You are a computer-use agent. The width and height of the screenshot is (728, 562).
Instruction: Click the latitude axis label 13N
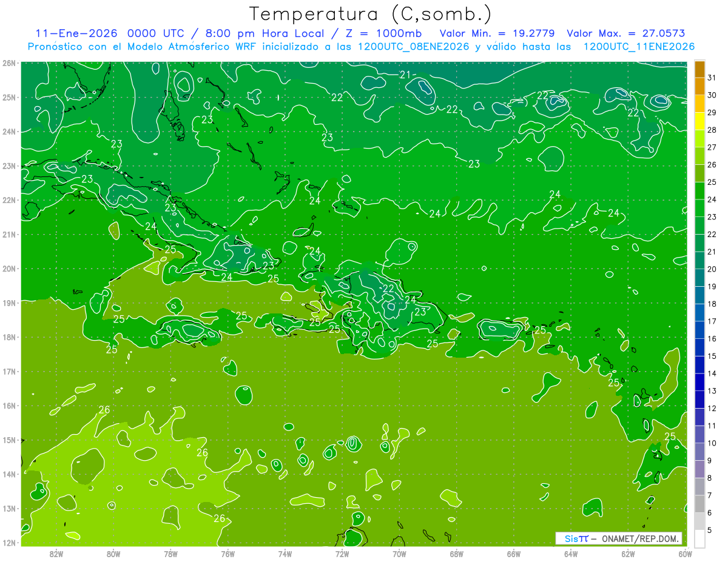pyautogui.click(x=8, y=508)
